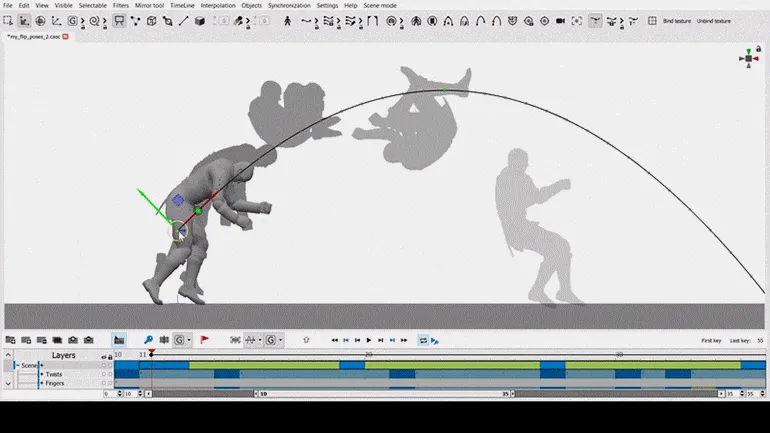This screenshot has height=433, width=770.
Task: Open the Mirror tool menu
Action: click(x=151, y=5)
